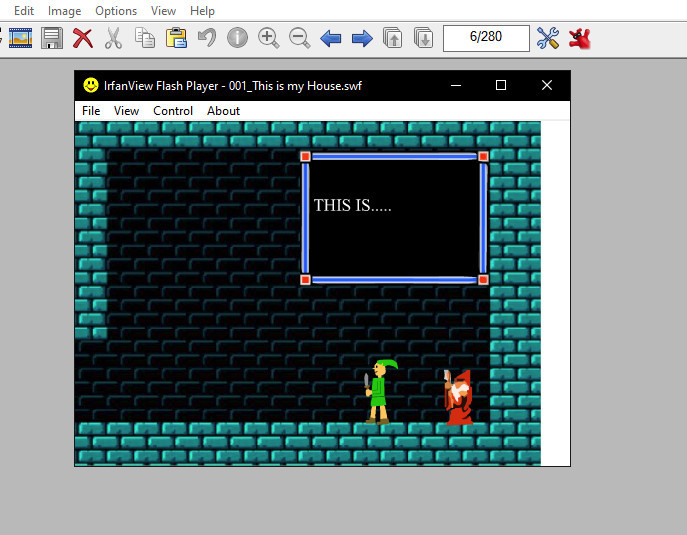Open the settings tools icon

tap(548, 38)
